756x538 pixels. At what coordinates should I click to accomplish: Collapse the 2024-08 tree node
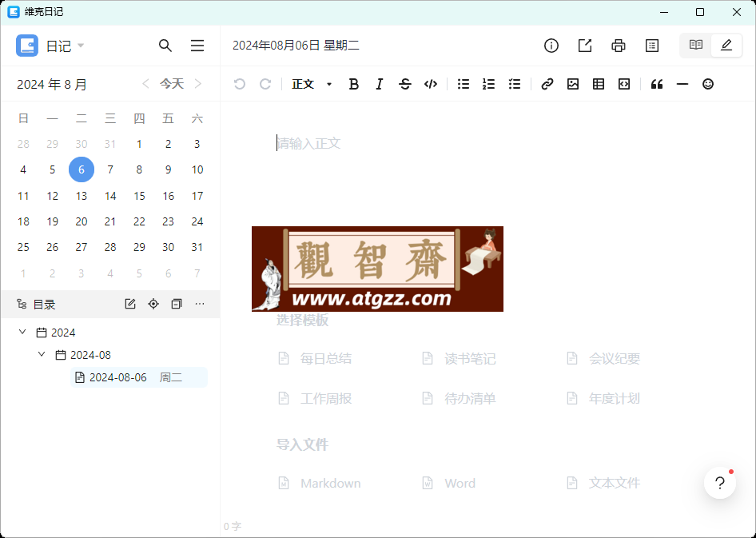(42, 354)
